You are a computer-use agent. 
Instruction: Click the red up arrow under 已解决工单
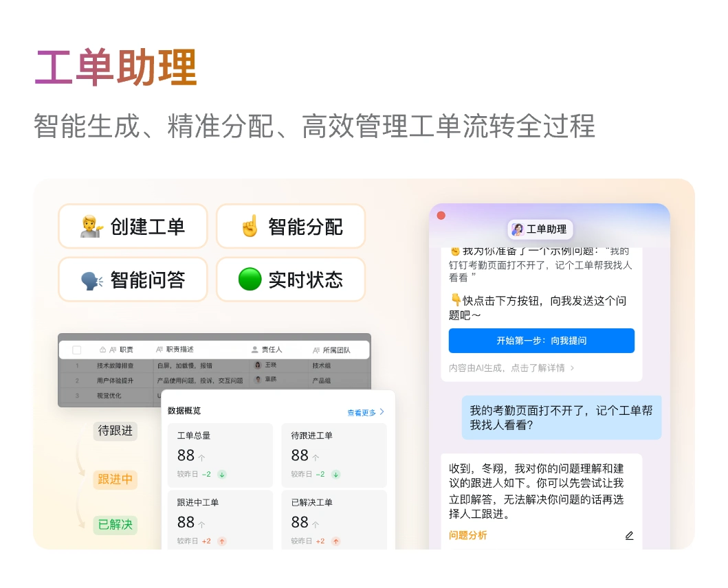(x=335, y=541)
